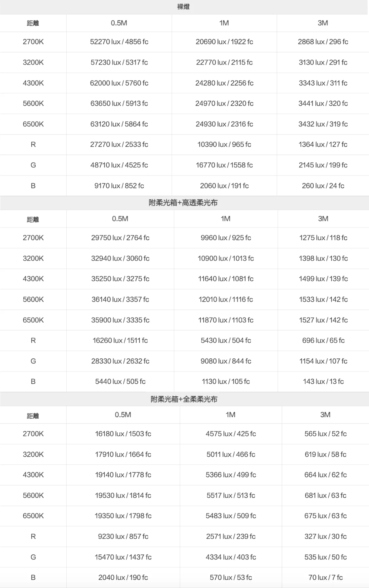
Task: Click the 48710 lux / 4525 fc cell
Action: coord(119,165)
